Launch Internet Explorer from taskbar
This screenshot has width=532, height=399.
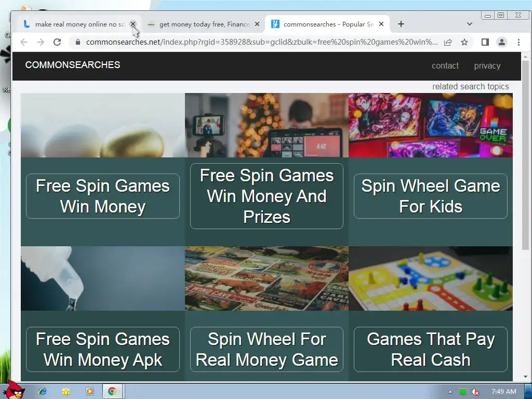click(x=43, y=391)
